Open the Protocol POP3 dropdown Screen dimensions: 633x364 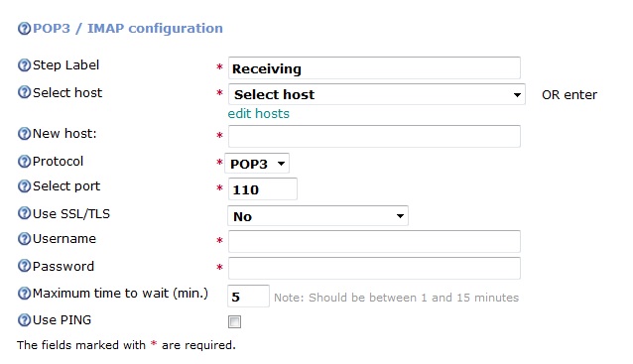[x=257, y=164]
